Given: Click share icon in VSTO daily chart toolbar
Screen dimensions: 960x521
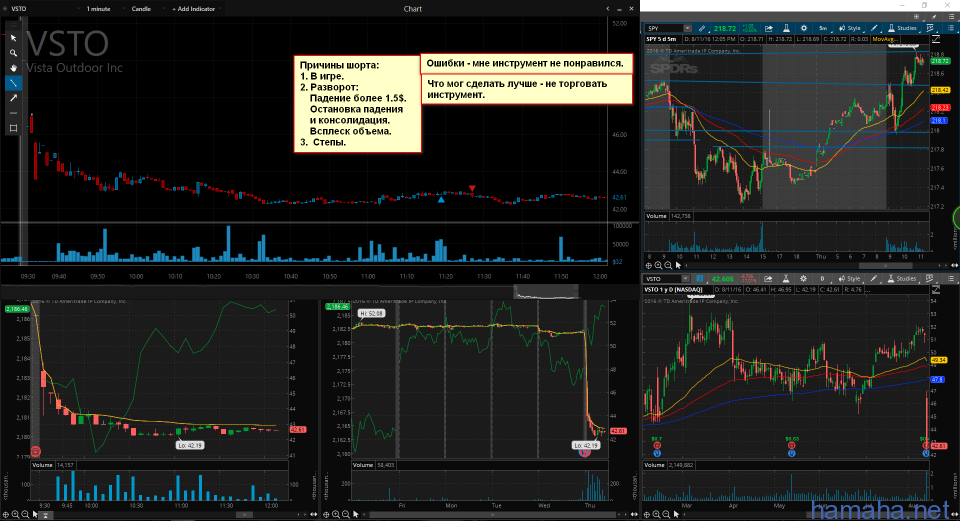Looking at the screenshot, I should [x=769, y=279].
